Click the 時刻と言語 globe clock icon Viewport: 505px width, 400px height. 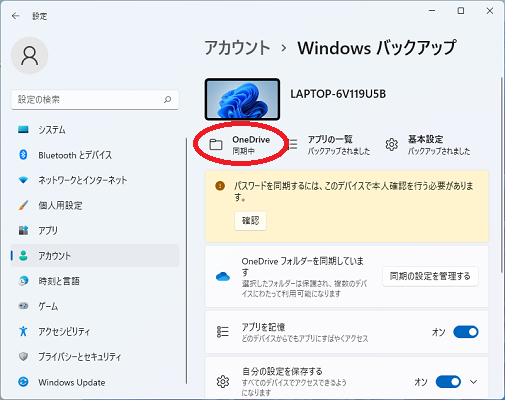pos(23,281)
